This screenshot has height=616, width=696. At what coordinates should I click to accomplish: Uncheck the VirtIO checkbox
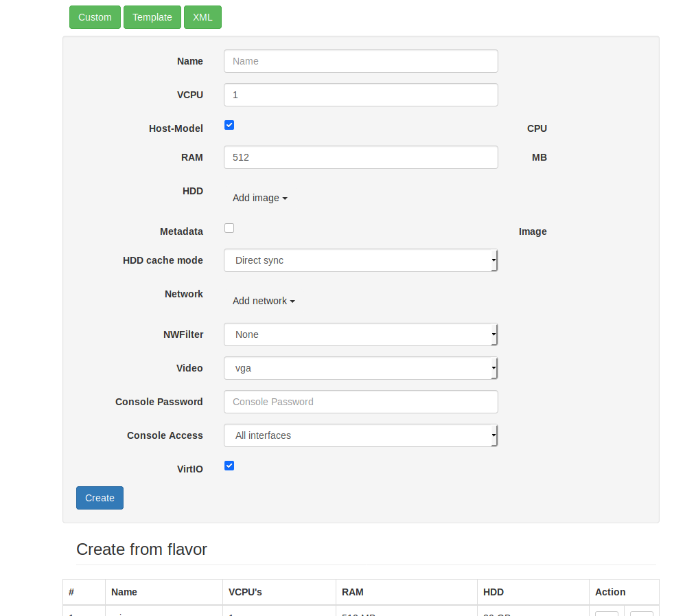(229, 465)
